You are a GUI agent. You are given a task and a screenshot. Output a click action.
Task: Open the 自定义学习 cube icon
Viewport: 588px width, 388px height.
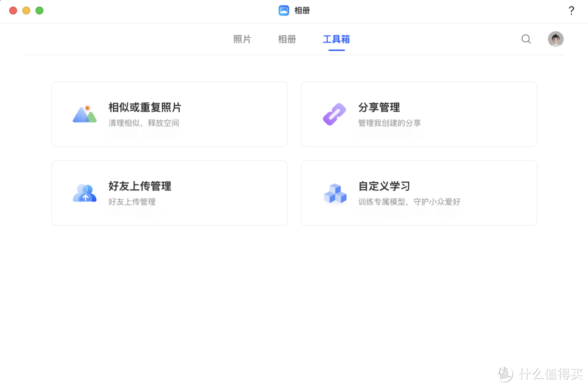pos(334,193)
